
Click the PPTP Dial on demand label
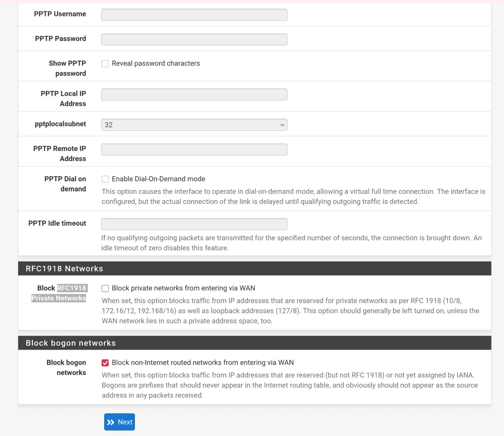click(x=65, y=184)
